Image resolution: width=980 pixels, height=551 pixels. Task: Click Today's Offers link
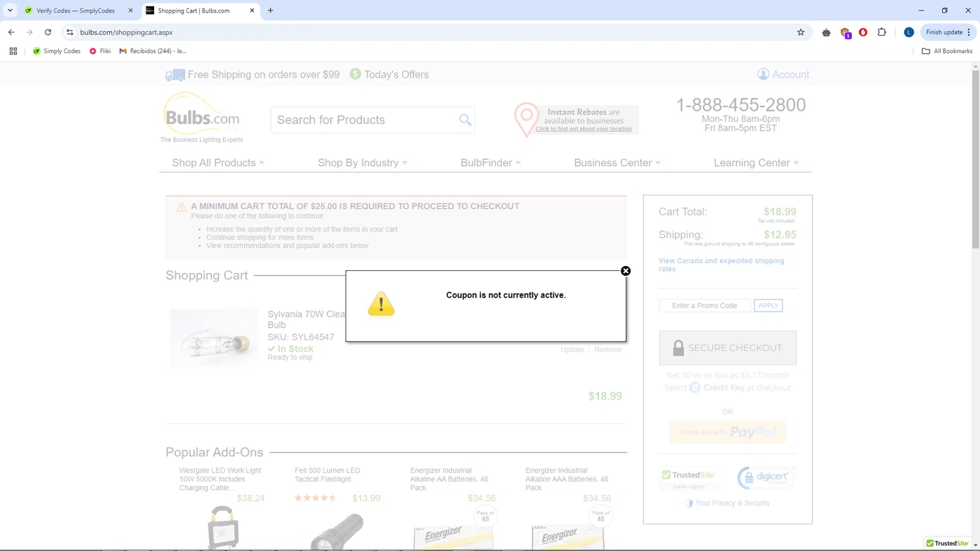[397, 74]
